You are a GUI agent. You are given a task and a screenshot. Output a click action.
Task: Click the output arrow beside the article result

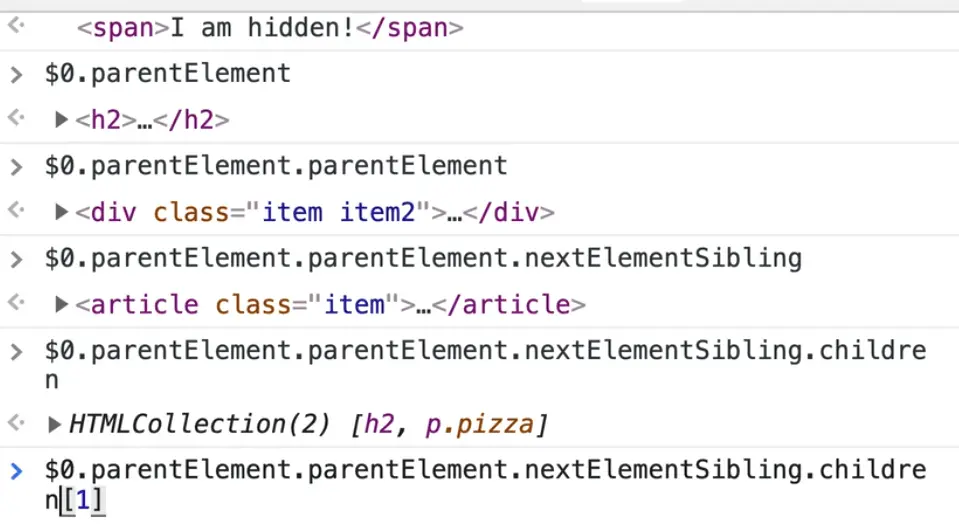click(15, 304)
